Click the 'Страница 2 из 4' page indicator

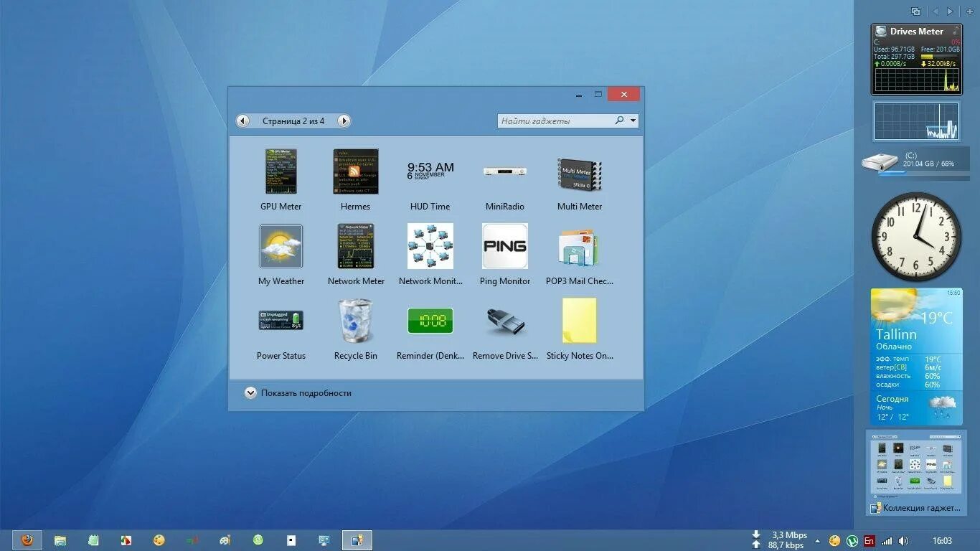293,121
